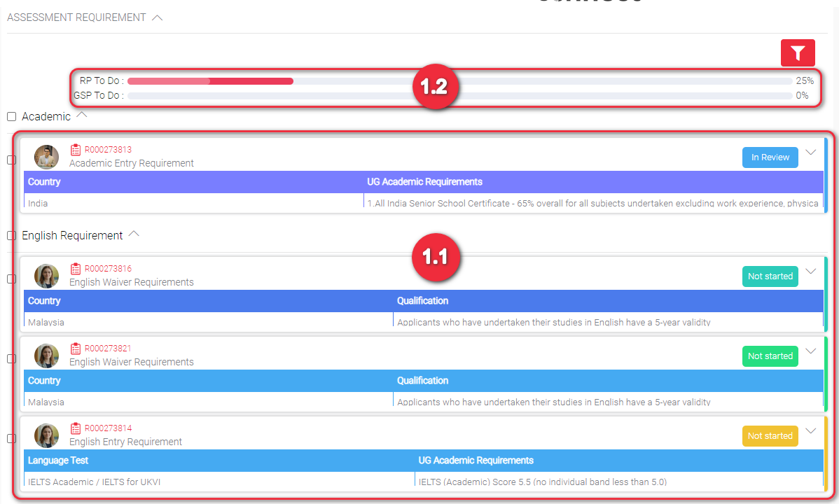Screen dimensions: 839x504
Task: Tick the Academic section checkbox
Action: coord(12,117)
